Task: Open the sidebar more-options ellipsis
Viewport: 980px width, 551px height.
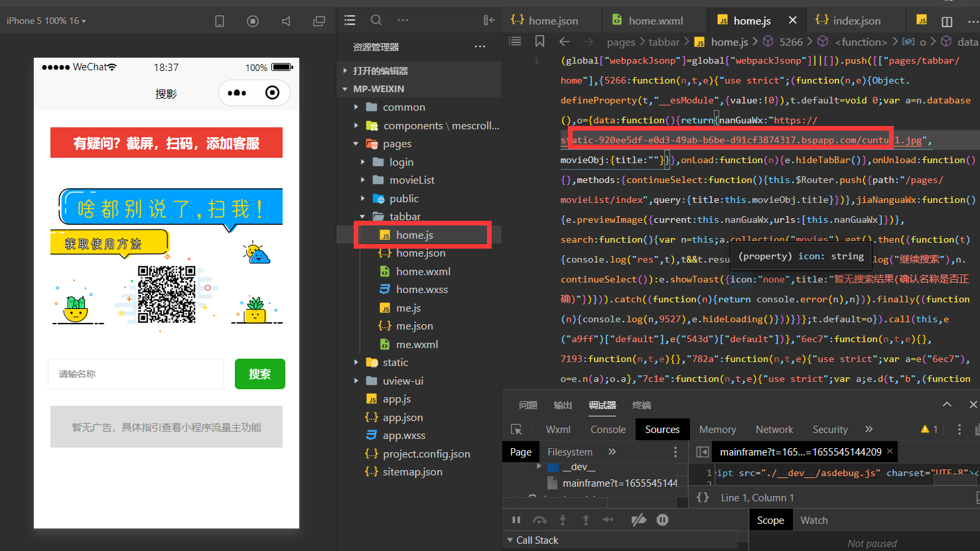Action: point(403,21)
